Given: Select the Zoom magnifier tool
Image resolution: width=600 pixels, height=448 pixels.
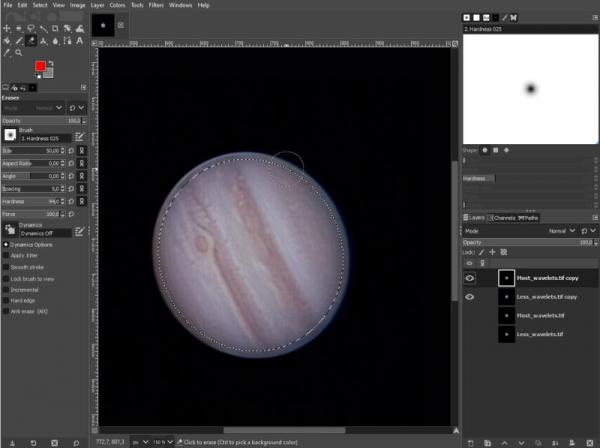Looking at the screenshot, I should (x=18, y=53).
